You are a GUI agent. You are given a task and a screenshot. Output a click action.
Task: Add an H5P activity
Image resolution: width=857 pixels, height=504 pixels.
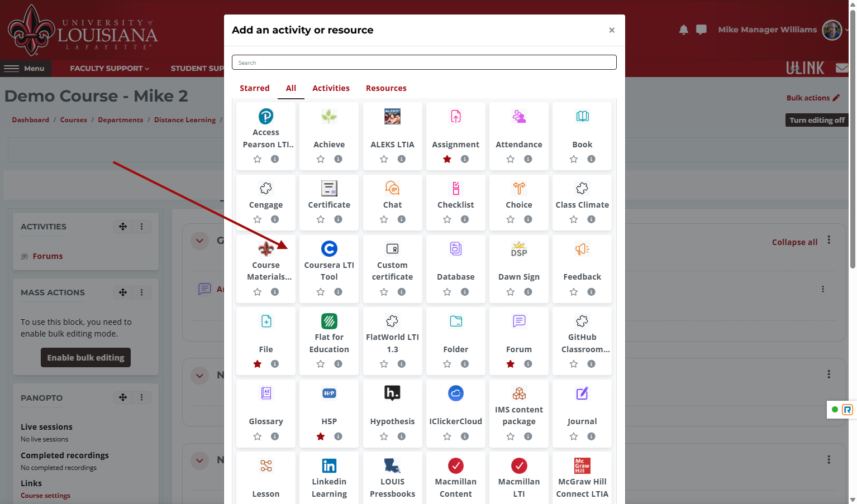[x=329, y=413]
